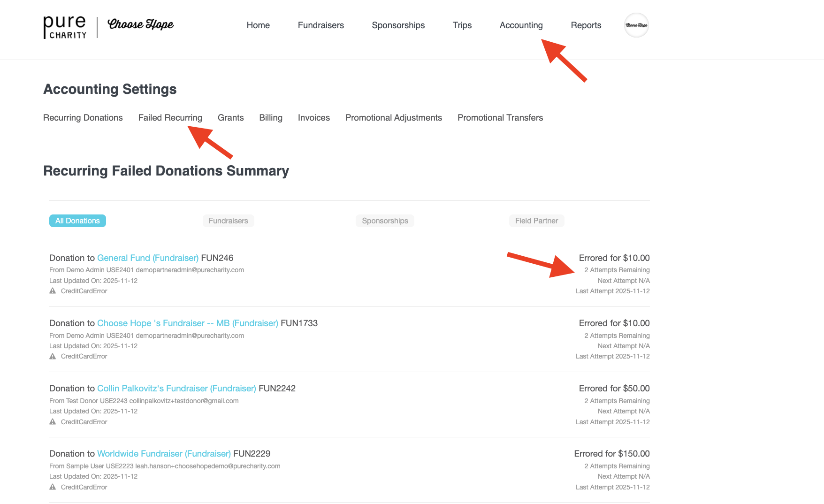
Task: Open Sponsorships in the top navigation
Action: click(398, 25)
